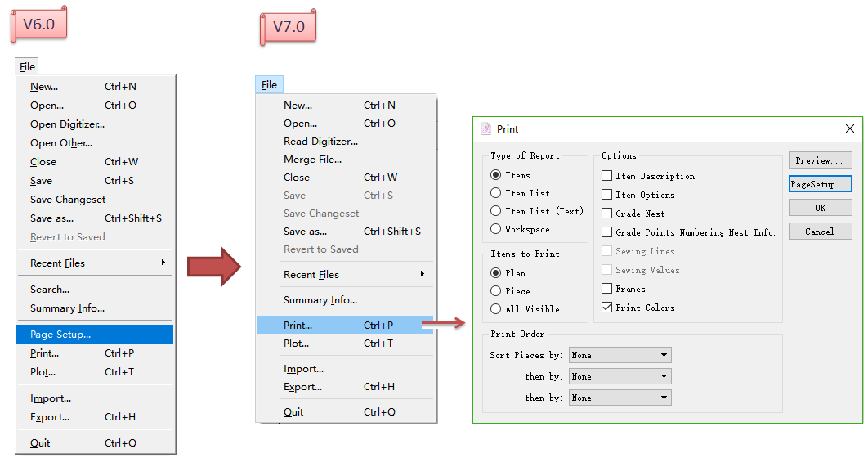Uncheck the Print Colors checkbox
This screenshot has height=463, width=868.
(x=607, y=308)
